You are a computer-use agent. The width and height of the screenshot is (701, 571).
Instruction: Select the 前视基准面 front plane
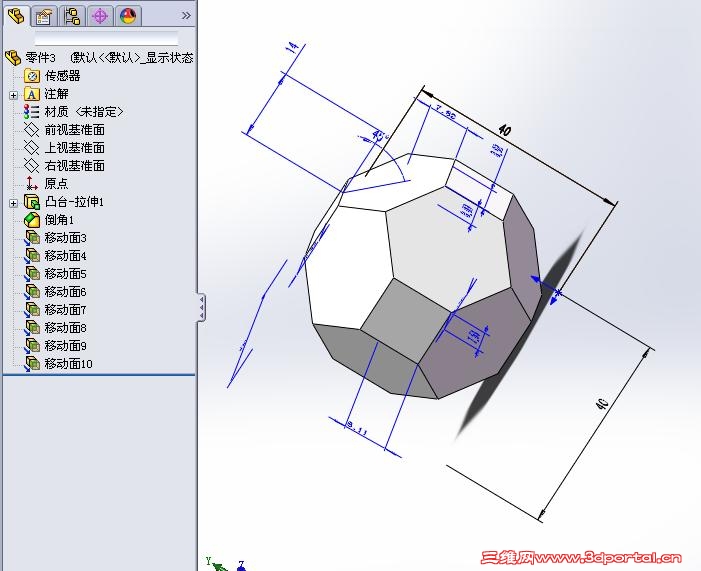pos(75,130)
